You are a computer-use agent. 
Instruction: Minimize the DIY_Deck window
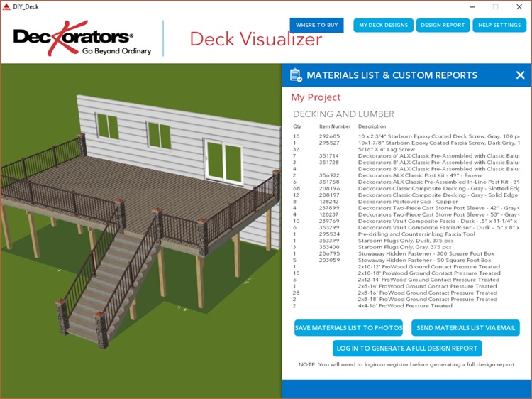click(x=472, y=7)
